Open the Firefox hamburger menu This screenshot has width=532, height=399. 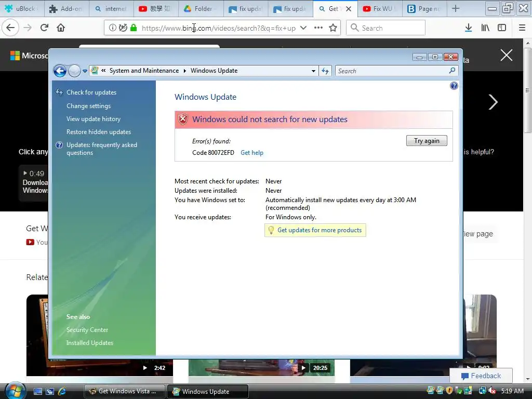pos(522,28)
